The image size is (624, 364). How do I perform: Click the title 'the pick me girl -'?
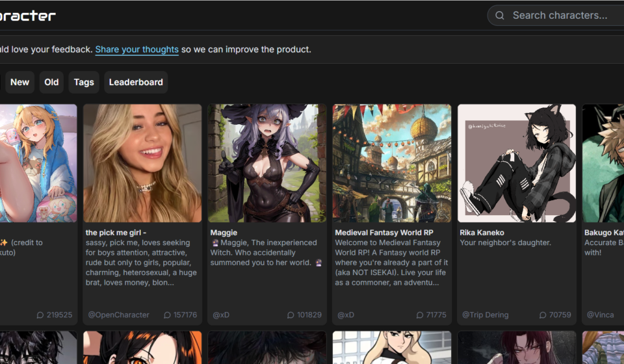pyautogui.click(x=116, y=233)
